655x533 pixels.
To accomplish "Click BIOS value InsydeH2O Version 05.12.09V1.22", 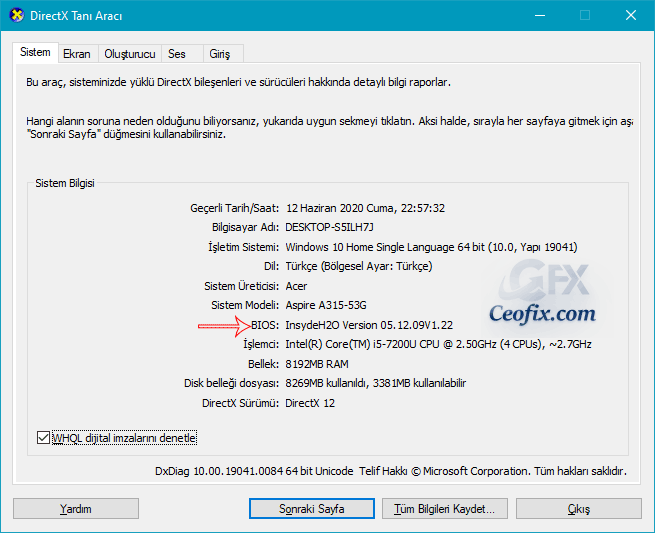I will click(369, 325).
